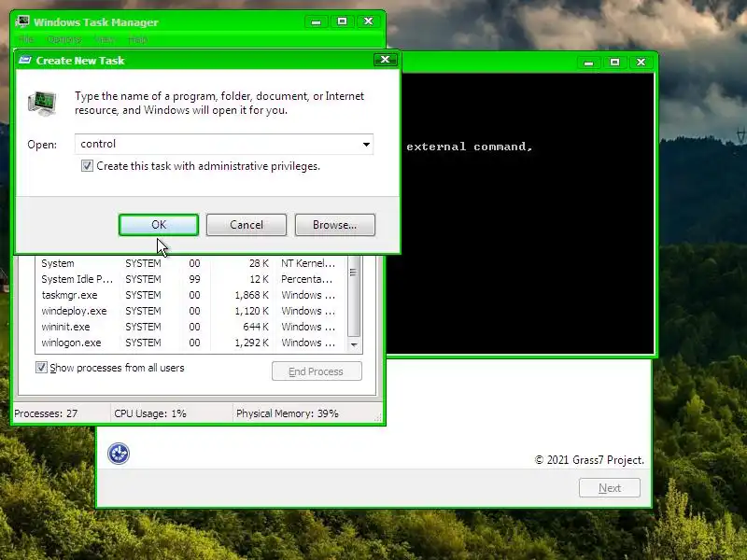The height and width of the screenshot is (560, 747).
Task: Select the System Idle P... process row
Action: click(190, 279)
